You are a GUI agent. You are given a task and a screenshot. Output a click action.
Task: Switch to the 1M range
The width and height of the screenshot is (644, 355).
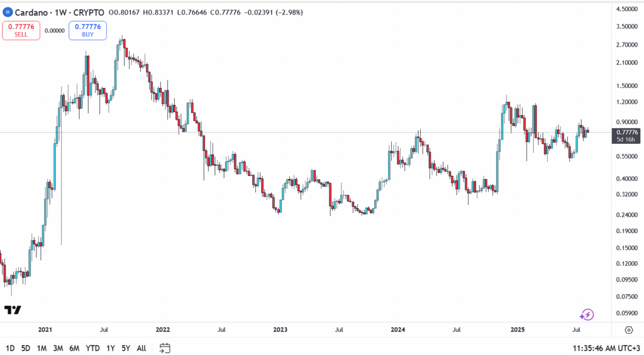[42, 348]
